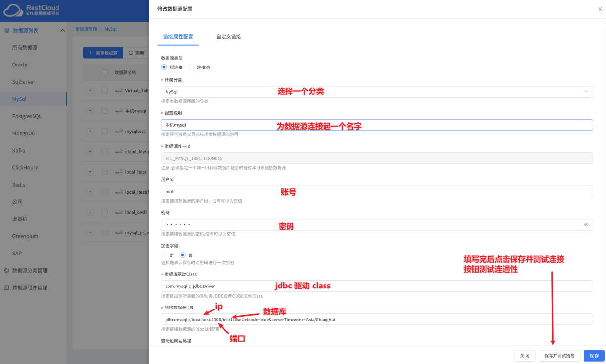The width and height of the screenshot is (606, 364).
Task: Open SqlServer in the sidebar
Action: click(23, 82)
